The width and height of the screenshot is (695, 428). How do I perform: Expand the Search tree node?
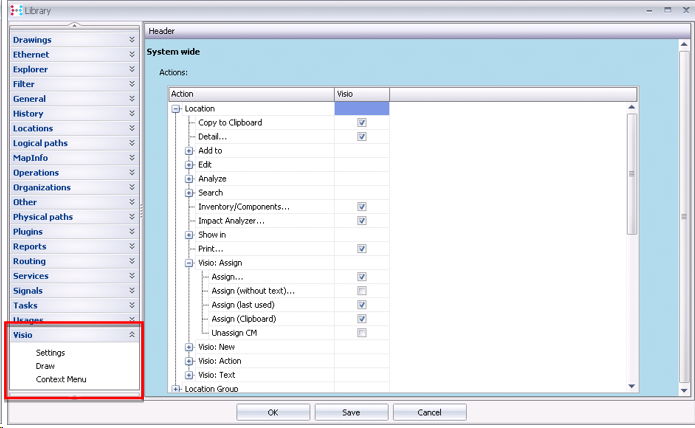[189, 193]
